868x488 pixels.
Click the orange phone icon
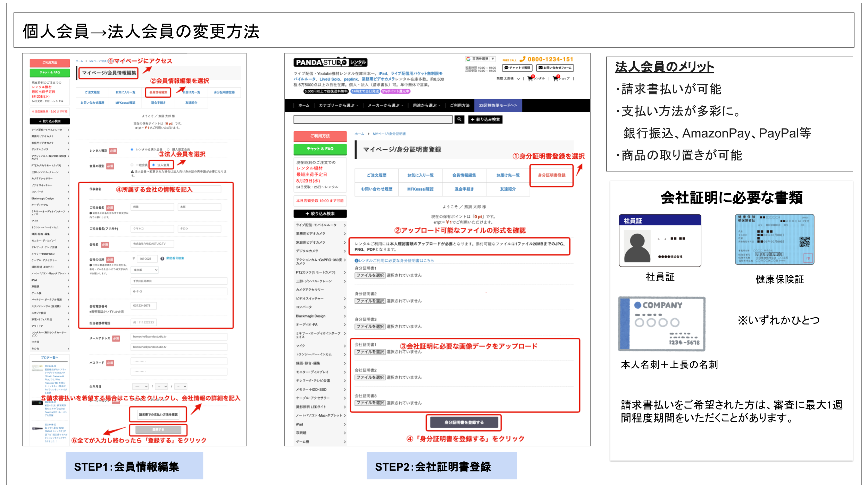point(523,59)
